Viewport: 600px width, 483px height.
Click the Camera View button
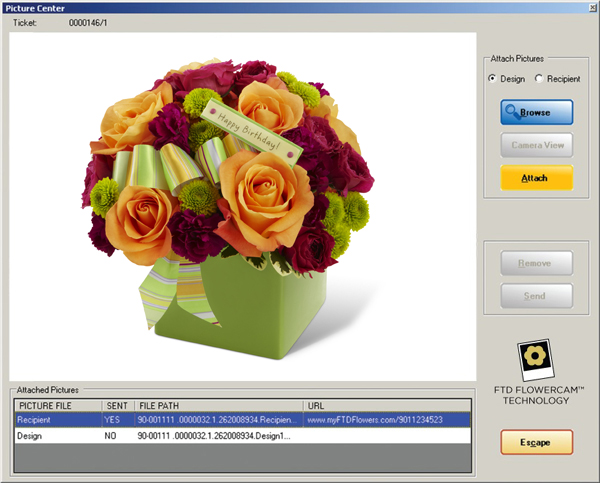537,145
